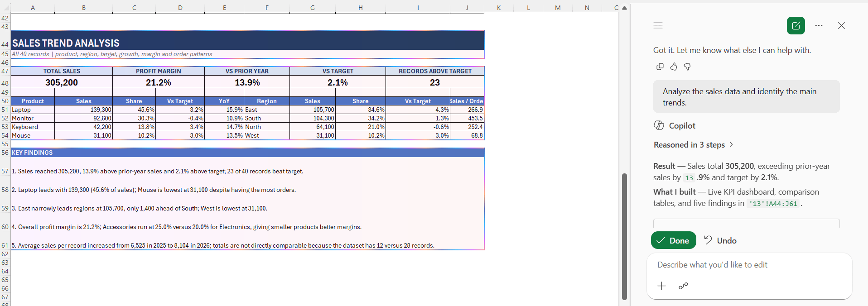Add an attachment with the plus icon
The height and width of the screenshot is (306, 868).
(x=662, y=286)
